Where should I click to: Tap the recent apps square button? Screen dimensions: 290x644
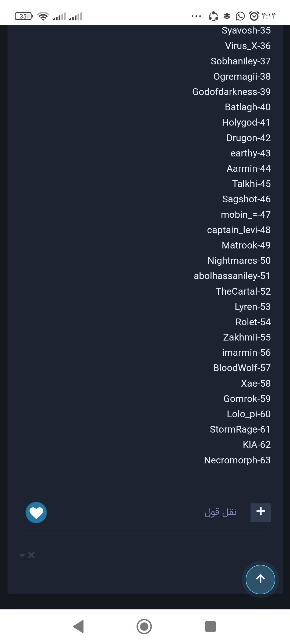[x=211, y=627]
